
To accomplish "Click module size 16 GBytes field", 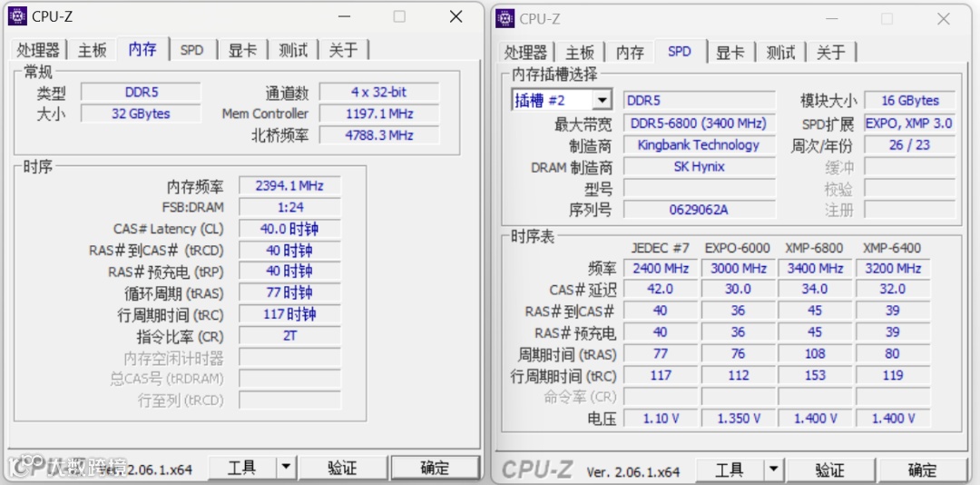I will 910,101.
